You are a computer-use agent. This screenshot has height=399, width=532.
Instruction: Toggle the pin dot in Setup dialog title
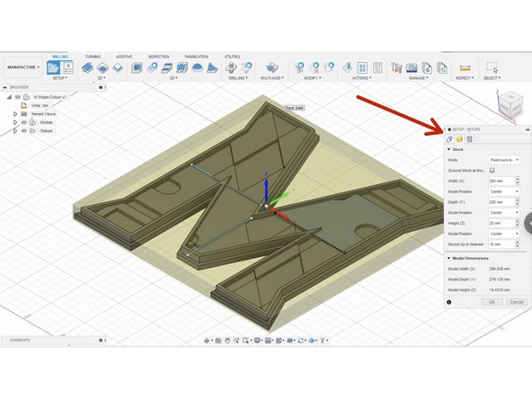449,129
